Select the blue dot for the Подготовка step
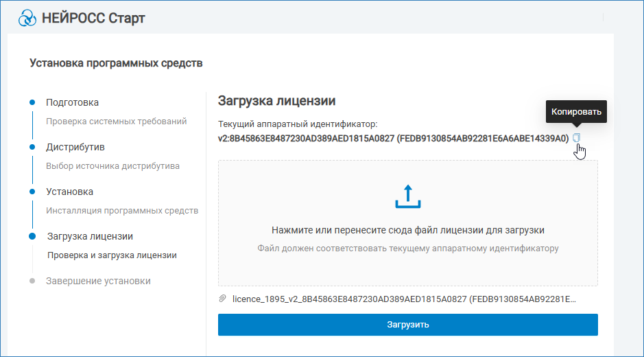The width and height of the screenshot is (644, 357). 32,102
